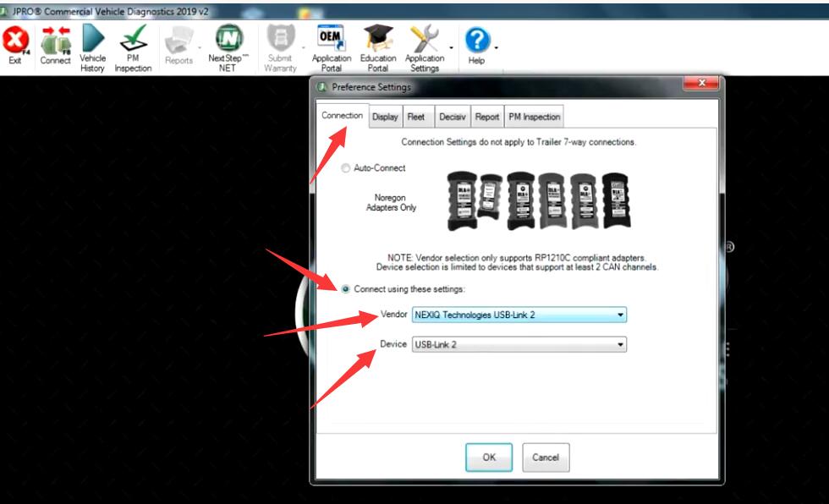Close the Preference Settings dialog
This screenshot has width=829, height=504.
tap(701, 83)
